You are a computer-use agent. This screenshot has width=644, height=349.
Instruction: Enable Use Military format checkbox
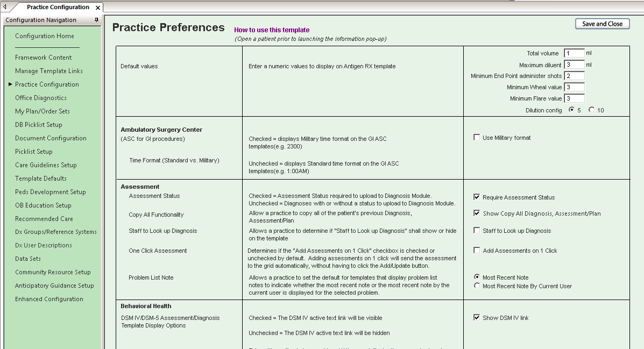click(477, 138)
